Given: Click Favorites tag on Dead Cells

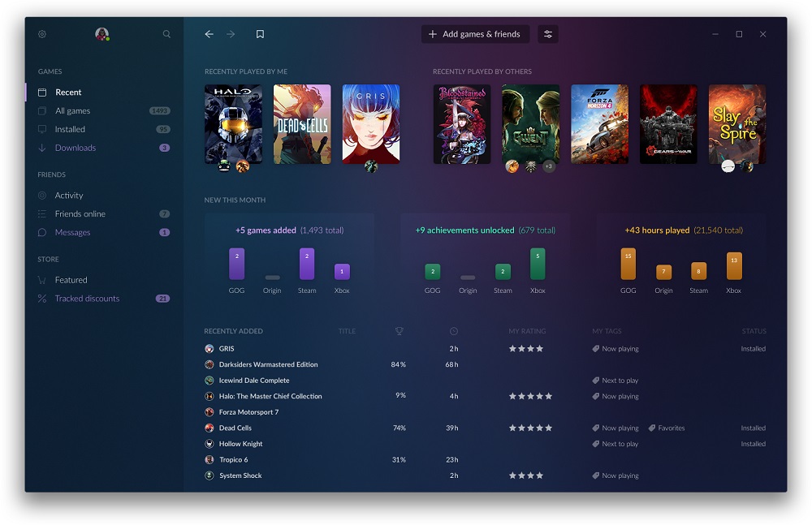Looking at the screenshot, I should (667, 428).
